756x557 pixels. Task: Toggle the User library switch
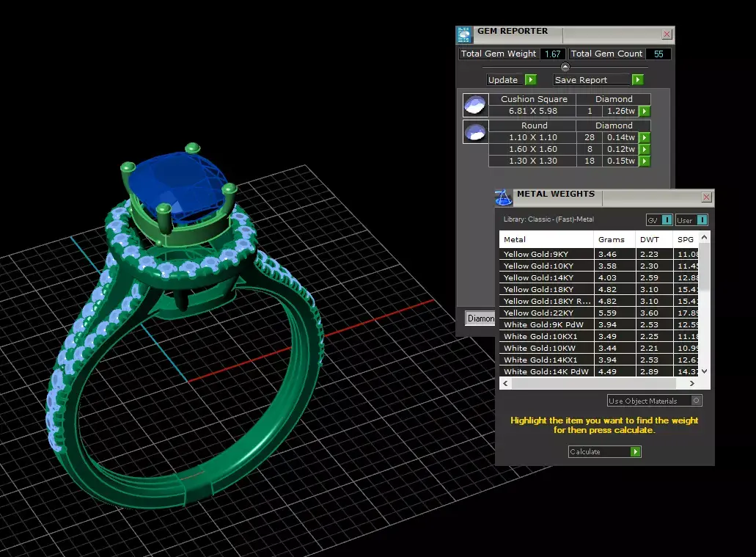coord(702,220)
